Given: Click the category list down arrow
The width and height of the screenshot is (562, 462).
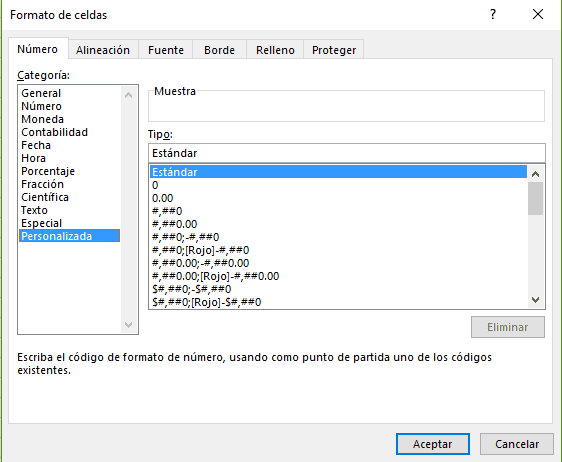Looking at the screenshot, I should (128, 325).
